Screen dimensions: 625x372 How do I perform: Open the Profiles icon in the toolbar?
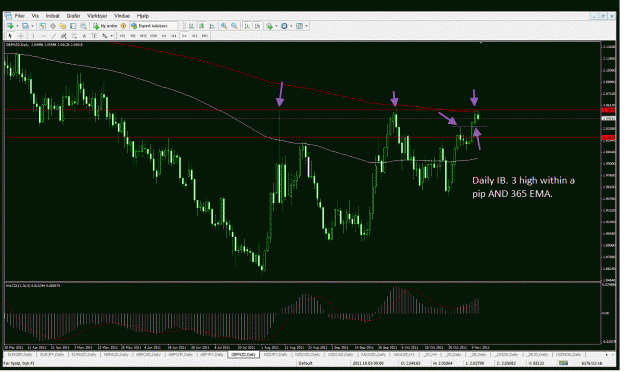[25, 26]
